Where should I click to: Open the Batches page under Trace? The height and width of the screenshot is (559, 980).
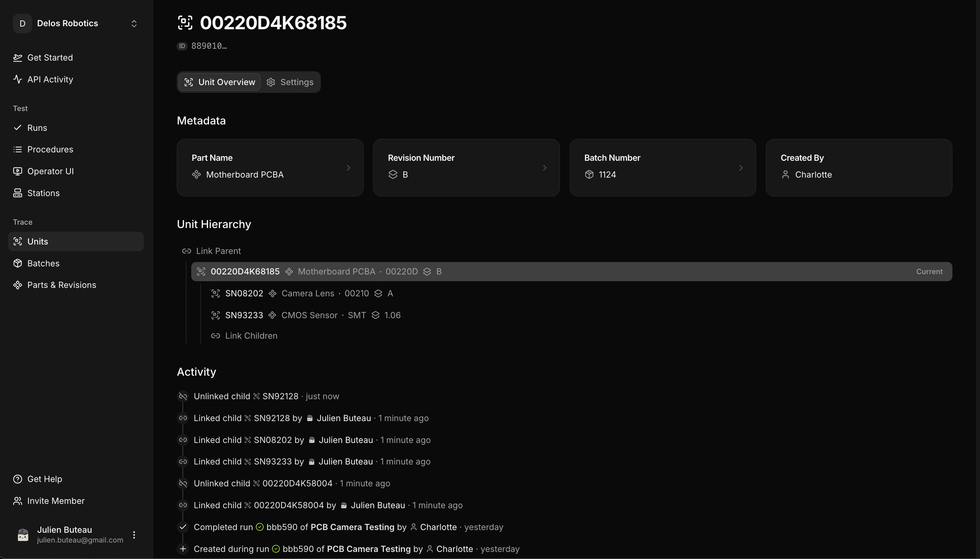pos(43,263)
